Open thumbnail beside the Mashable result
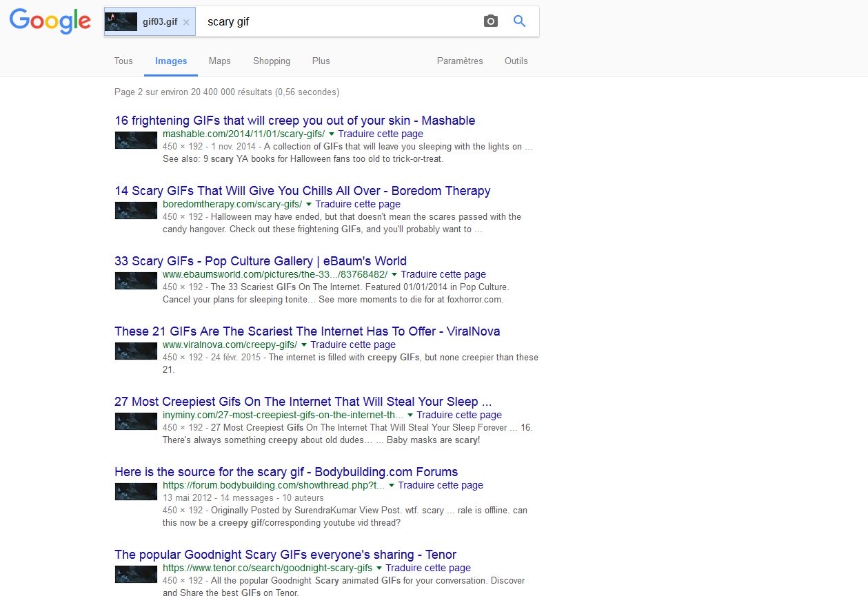Image resolution: width=868 pixels, height=596 pixels. coord(136,141)
